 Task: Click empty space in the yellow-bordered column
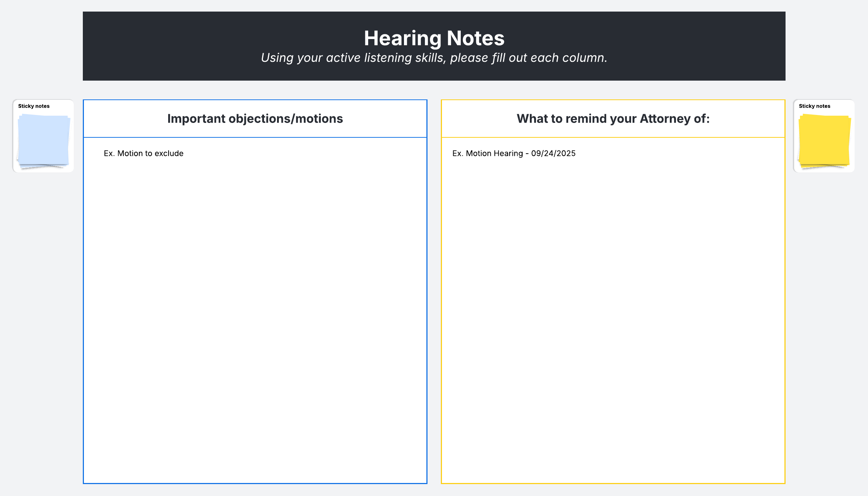point(613,307)
